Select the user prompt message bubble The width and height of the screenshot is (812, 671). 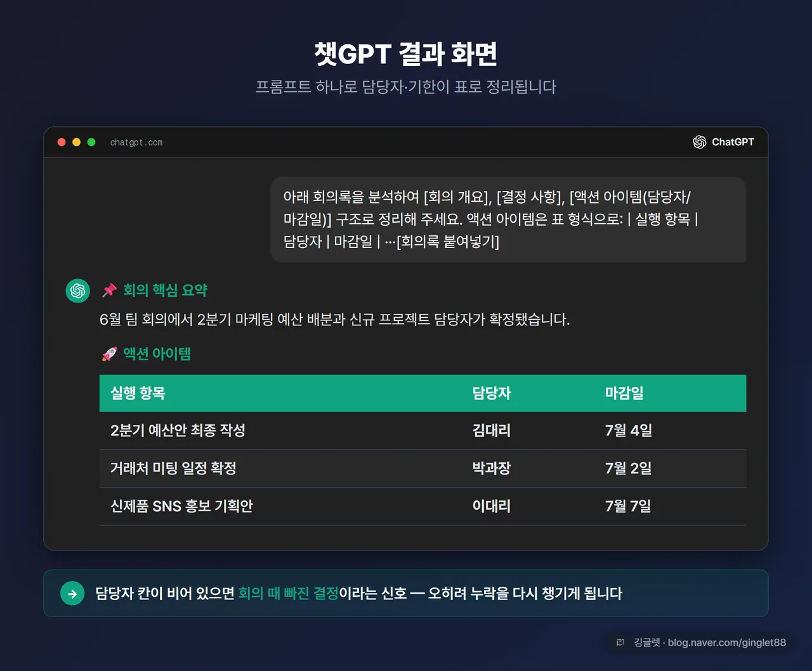coord(508,219)
